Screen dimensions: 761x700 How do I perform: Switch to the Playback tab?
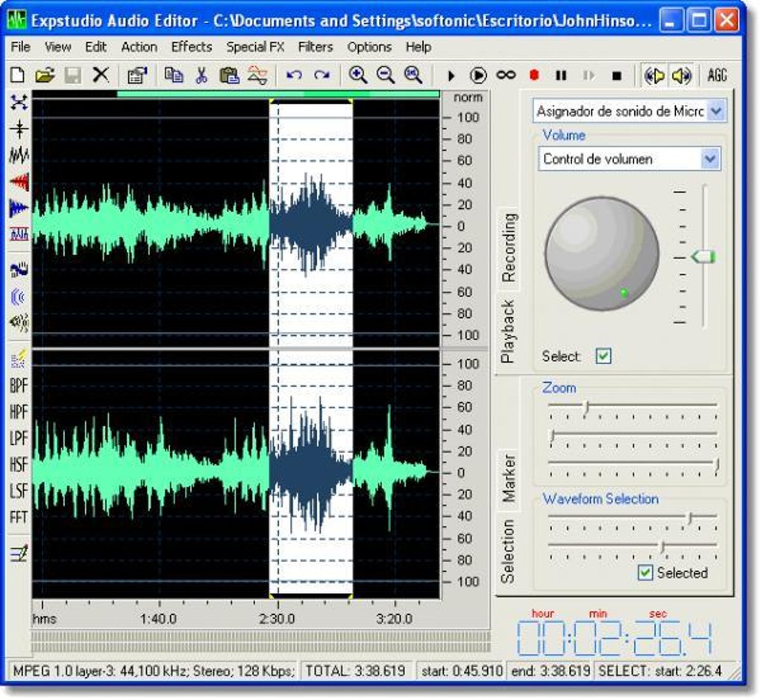point(508,331)
